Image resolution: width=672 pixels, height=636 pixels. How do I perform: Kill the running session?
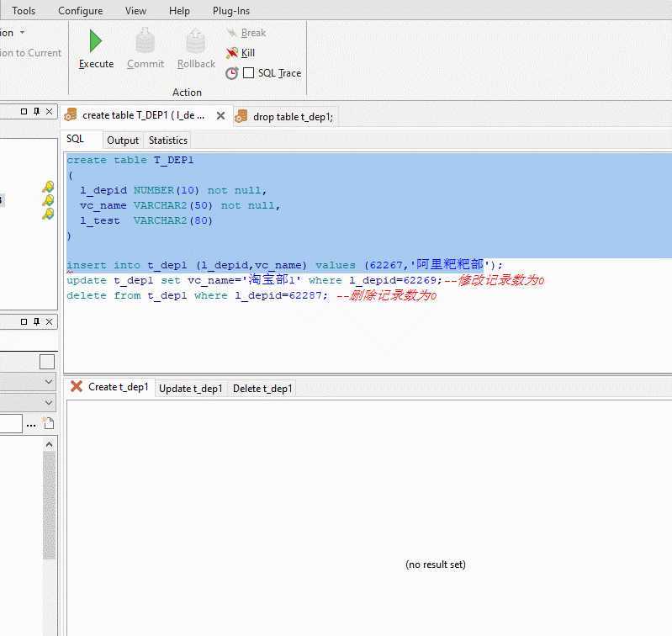pyautogui.click(x=241, y=53)
